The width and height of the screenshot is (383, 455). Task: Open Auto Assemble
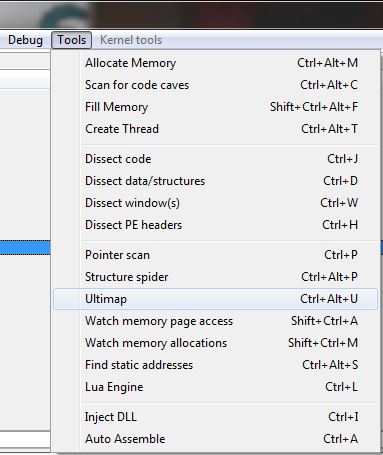coord(215,439)
